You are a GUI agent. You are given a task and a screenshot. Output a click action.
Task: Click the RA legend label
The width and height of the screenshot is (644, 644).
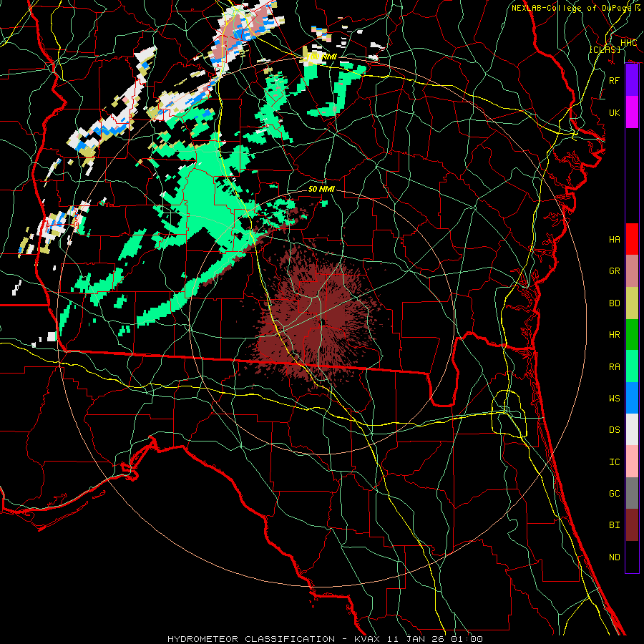[614, 367]
